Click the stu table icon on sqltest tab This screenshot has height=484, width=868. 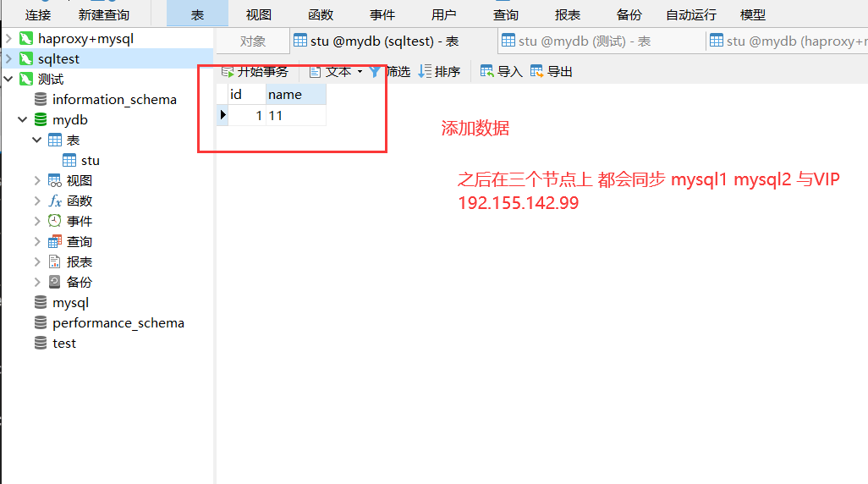300,41
